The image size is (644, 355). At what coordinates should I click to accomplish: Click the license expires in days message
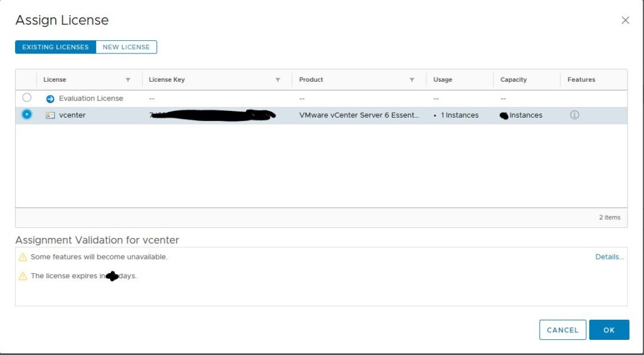click(84, 276)
